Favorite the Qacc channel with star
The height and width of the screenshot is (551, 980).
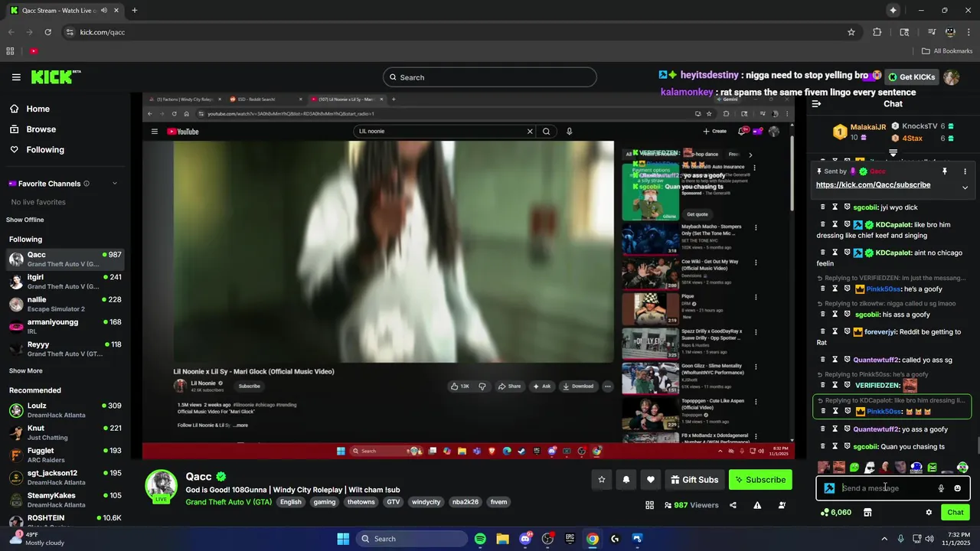tap(602, 480)
